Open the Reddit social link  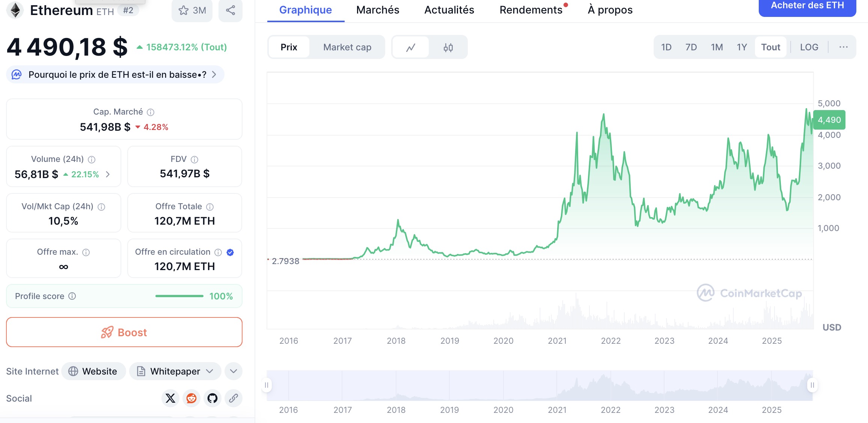pos(191,398)
